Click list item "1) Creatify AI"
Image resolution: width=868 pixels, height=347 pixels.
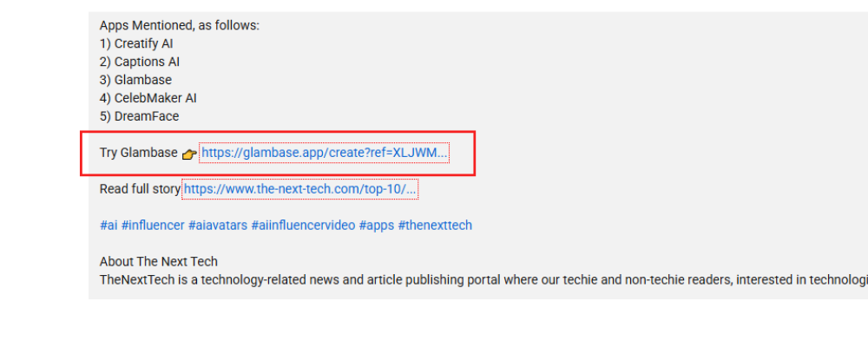136,43
